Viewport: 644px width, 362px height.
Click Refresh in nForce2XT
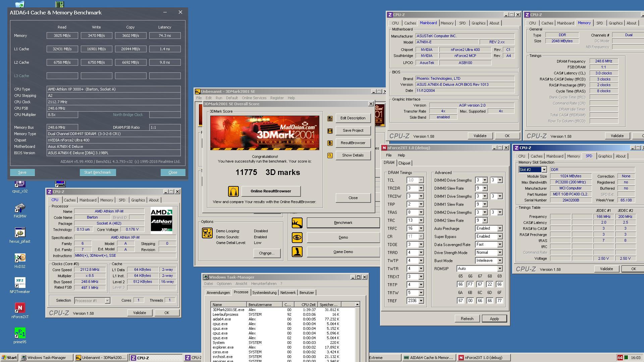tap(467, 319)
